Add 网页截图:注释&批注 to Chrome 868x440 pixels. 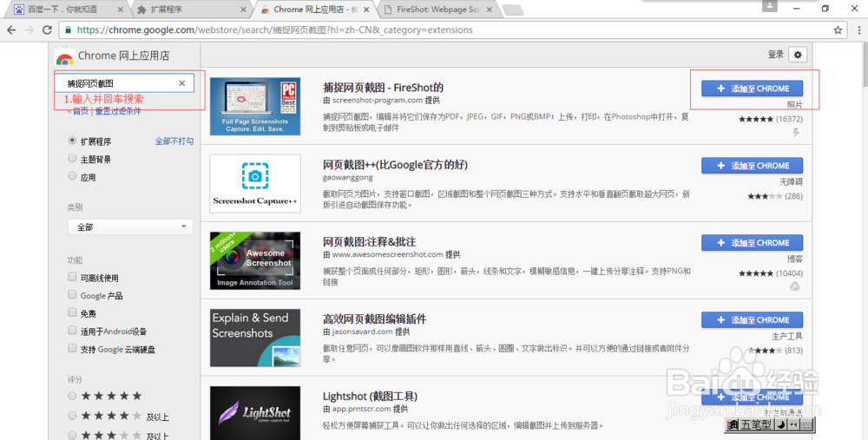point(752,242)
